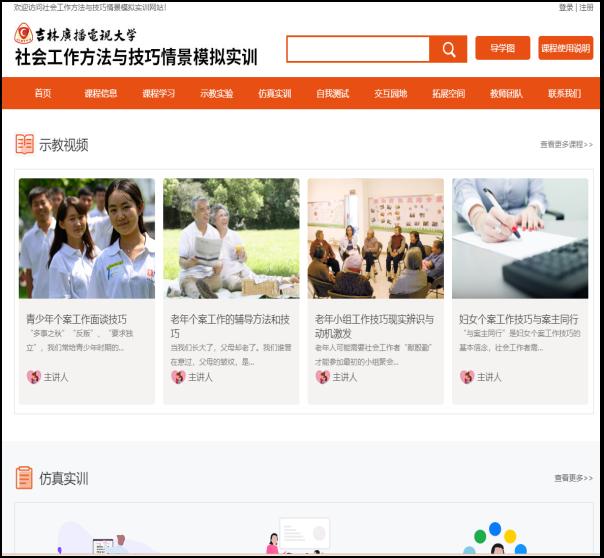Image resolution: width=604 pixels, height=558 pixels.
Task: Open 课程信息 menu item
Action: point(101,93)
